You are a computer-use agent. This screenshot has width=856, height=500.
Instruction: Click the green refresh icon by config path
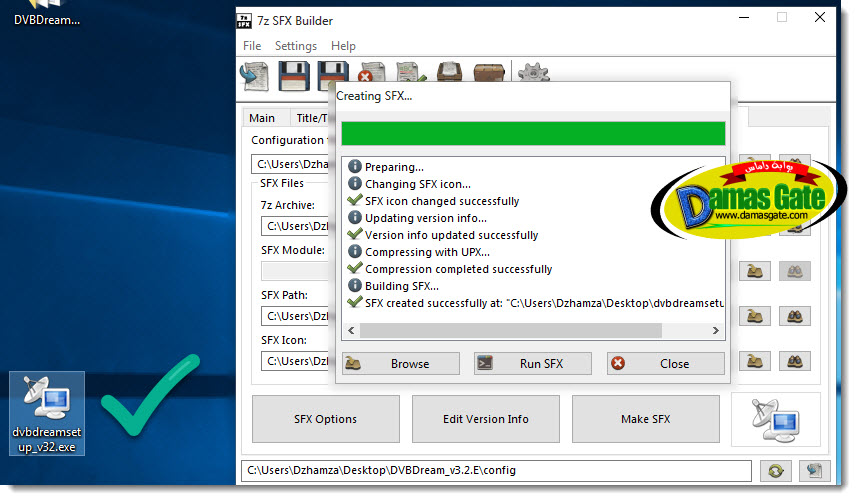775,471
